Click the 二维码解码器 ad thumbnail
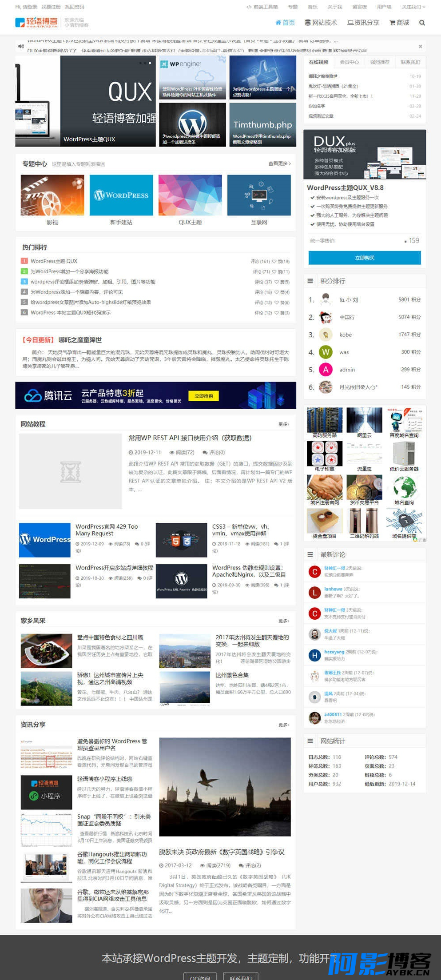The width and height of the screenshot is (441, 980). pyautogui.click(x=364, y=520)
